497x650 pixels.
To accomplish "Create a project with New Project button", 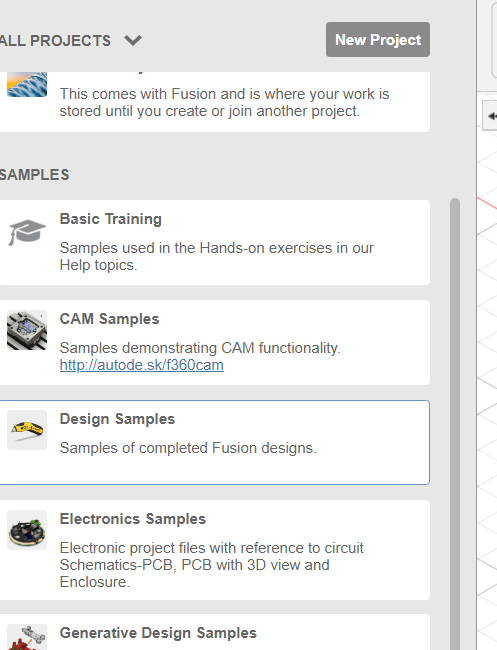I will [x=378, y=39].
